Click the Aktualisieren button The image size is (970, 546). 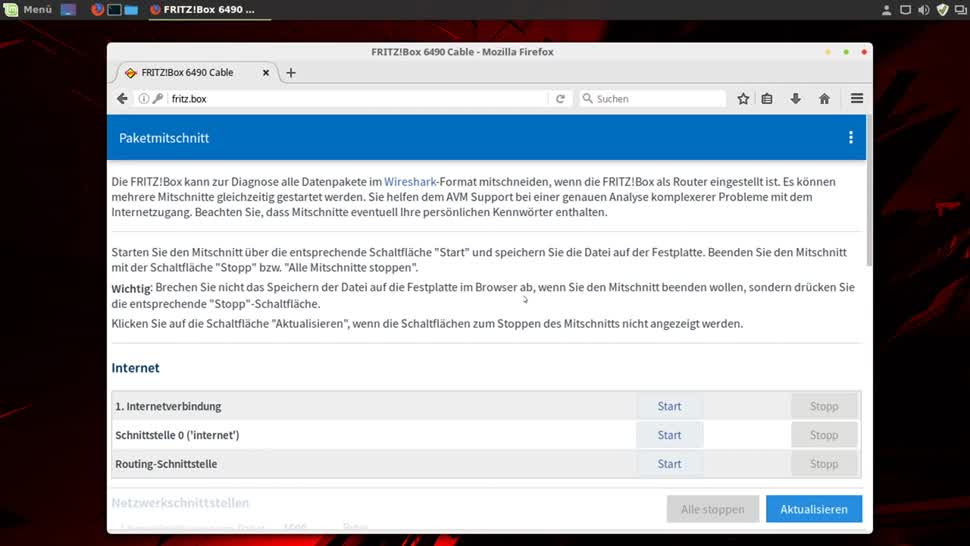click(814, 509)
